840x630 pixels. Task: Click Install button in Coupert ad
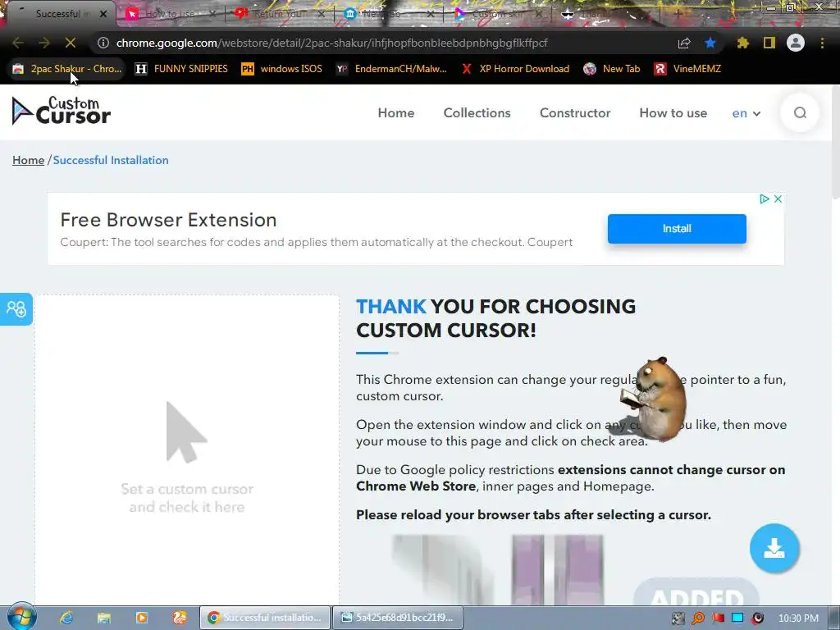point(677,229)
